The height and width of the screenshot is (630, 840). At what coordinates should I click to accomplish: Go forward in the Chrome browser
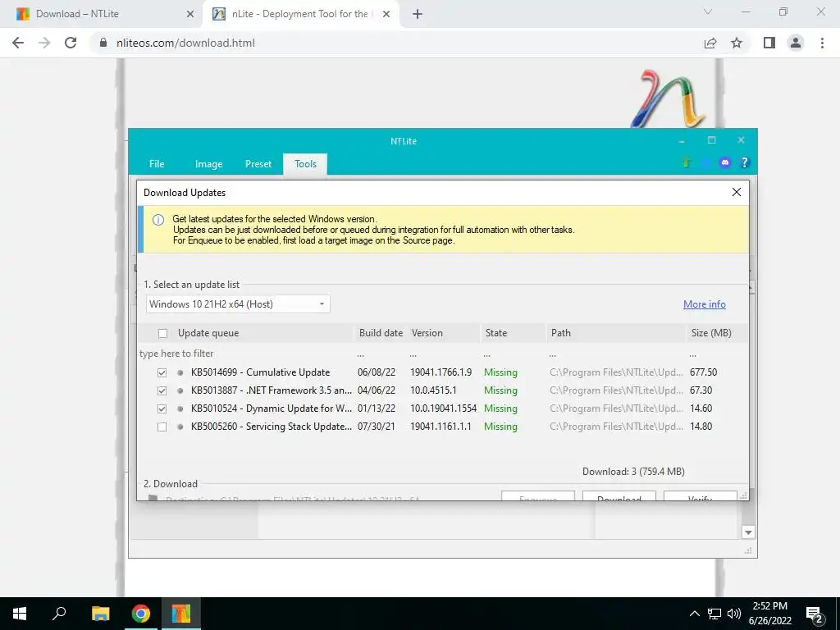click(x=44, y=43)
